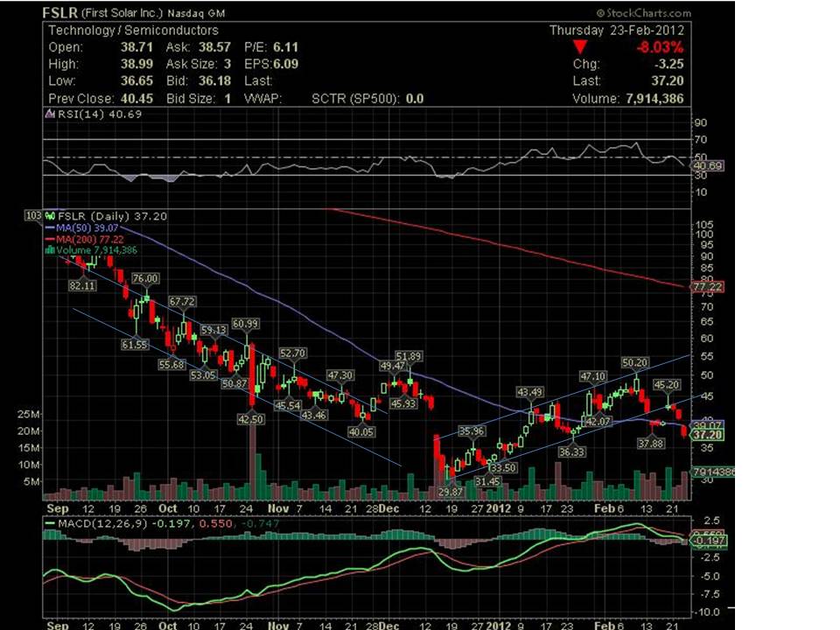Click the Technology / Semiconductors sector label

133,31
